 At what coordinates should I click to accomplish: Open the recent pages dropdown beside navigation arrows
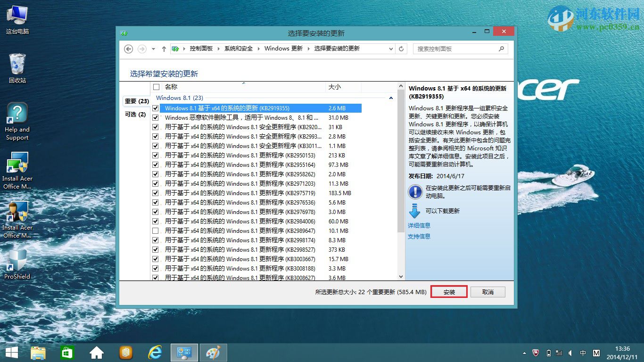[153, 49]
